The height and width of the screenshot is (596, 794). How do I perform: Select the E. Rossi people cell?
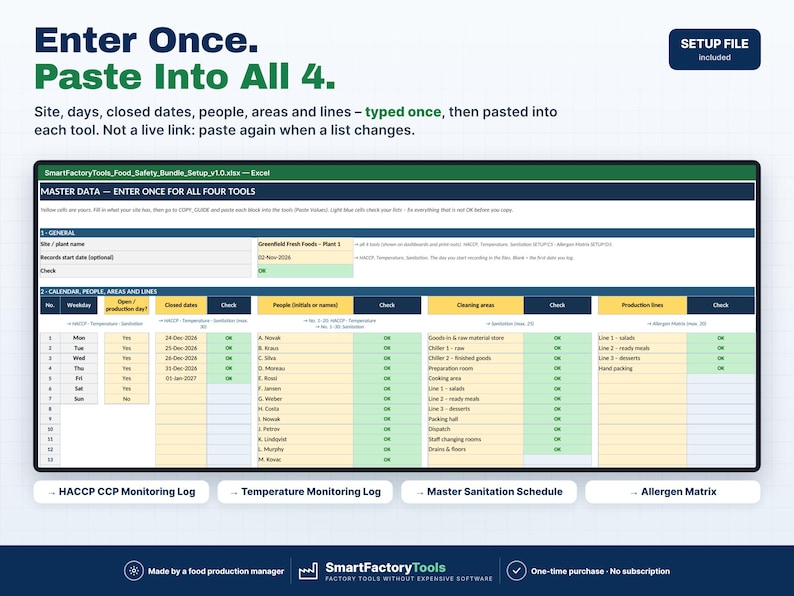click(305, 378)
